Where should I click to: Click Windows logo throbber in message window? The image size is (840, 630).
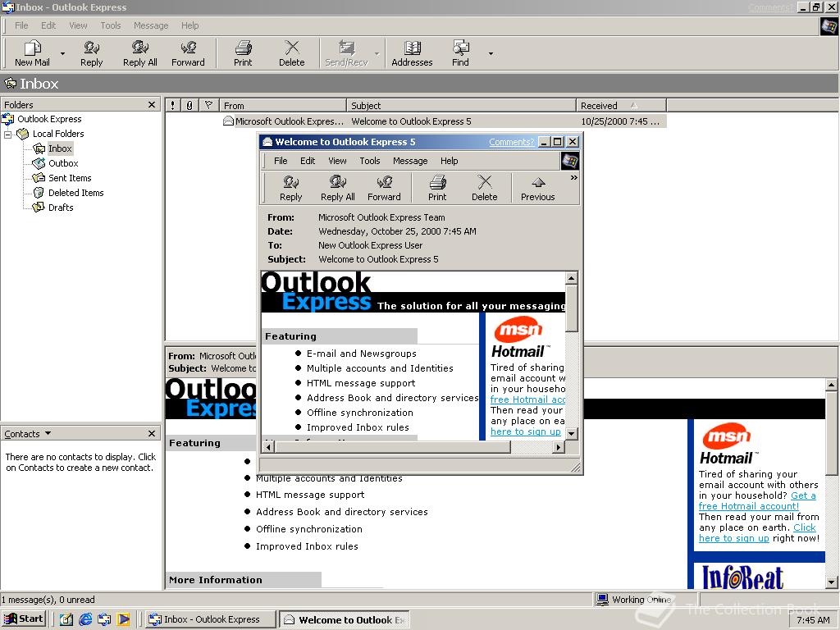(x=569, y=161)
